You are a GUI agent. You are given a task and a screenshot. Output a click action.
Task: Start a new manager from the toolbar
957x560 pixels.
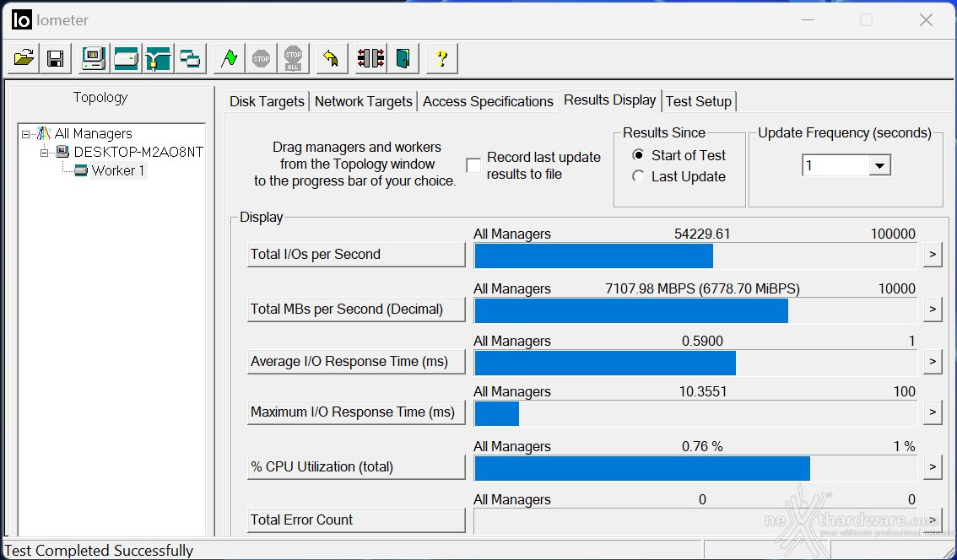94,58
